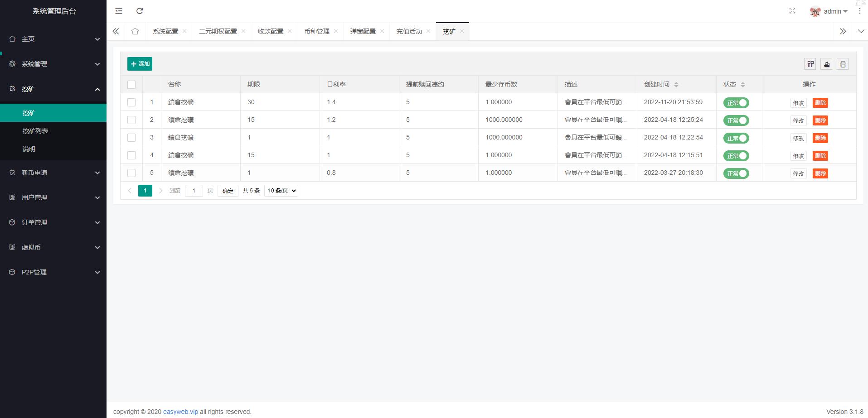Viewport: 868px width, 418px height.
Task: Switch to the 币种管理 tab
Action: [316, 31]
